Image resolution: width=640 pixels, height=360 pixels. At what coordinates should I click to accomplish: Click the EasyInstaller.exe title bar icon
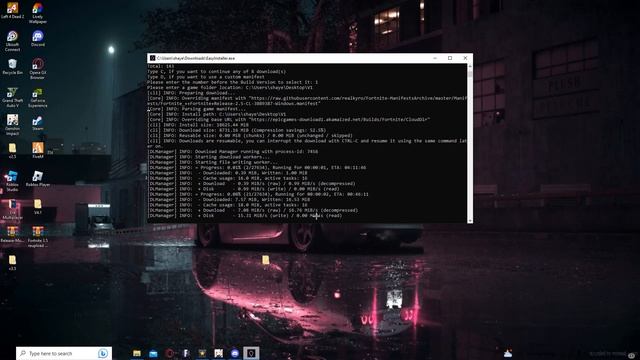[x=152, y=58]
